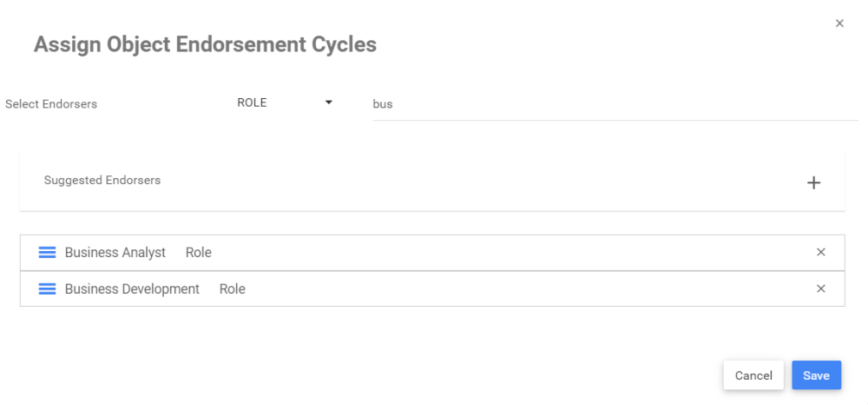Remove the Business Development endorser
Screen dimensions: 868x404
820,289
